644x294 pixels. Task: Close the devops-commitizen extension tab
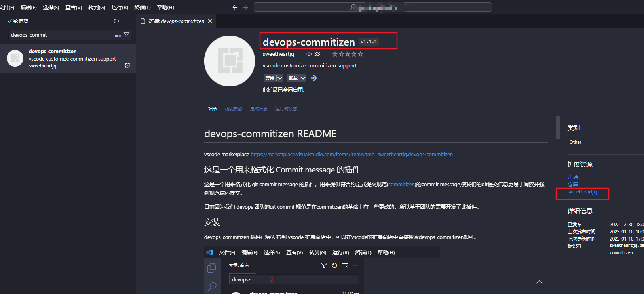pos(210,21)
